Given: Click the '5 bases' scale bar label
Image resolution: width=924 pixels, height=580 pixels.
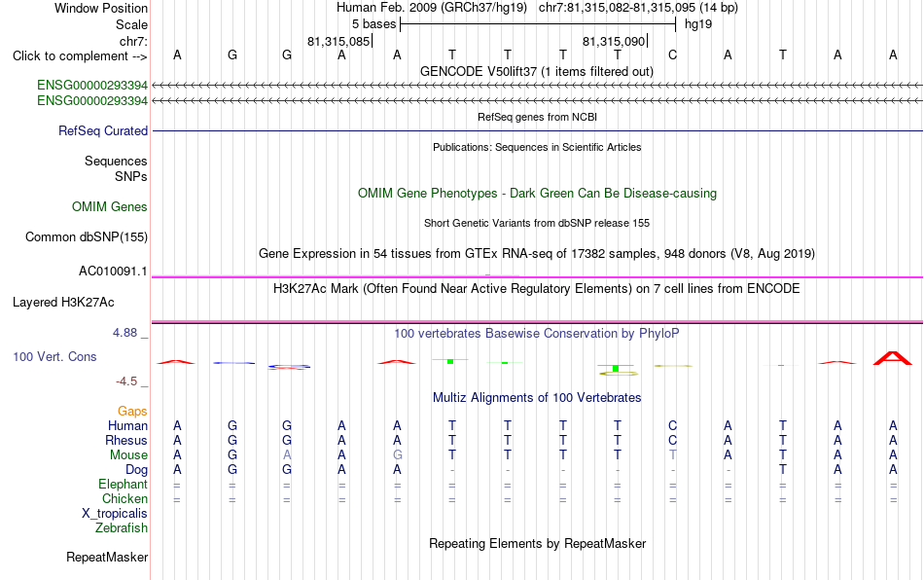Looking at the screenshot, I should click(x=374, y=24).
